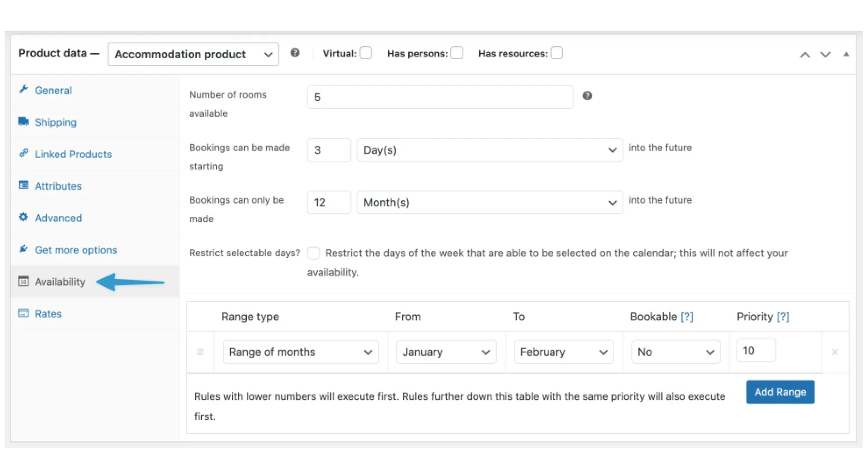The image size is (868, 473).
Task: Click the Advanced gear icon
Action: click(x=24, y=217)
